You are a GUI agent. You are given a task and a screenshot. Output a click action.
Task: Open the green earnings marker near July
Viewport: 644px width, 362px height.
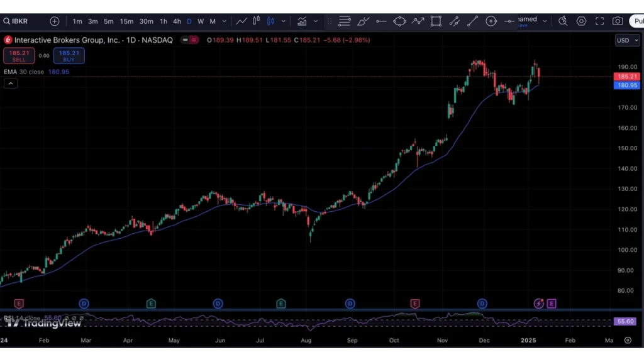coord(281,304)
